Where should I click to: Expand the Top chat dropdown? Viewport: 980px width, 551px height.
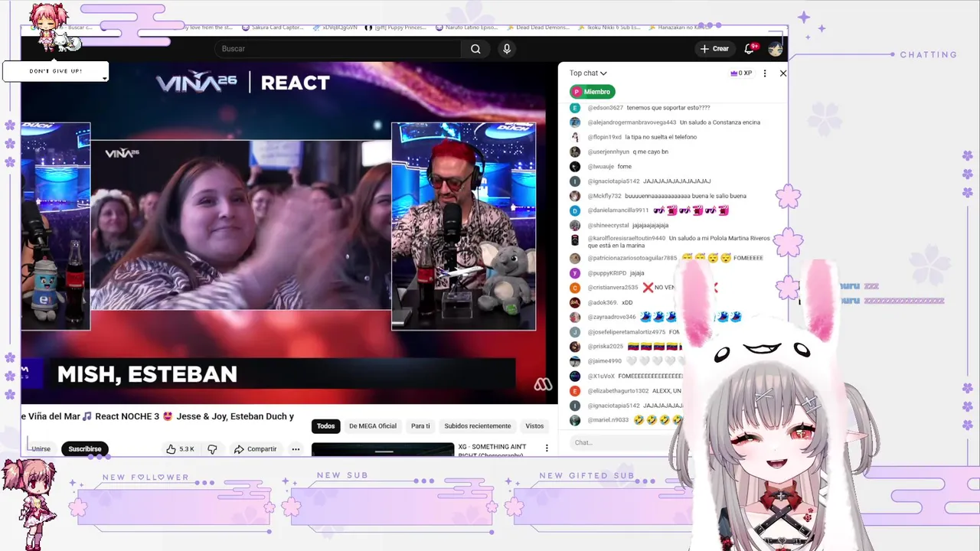pyautogui.click(x=588, y=73)
